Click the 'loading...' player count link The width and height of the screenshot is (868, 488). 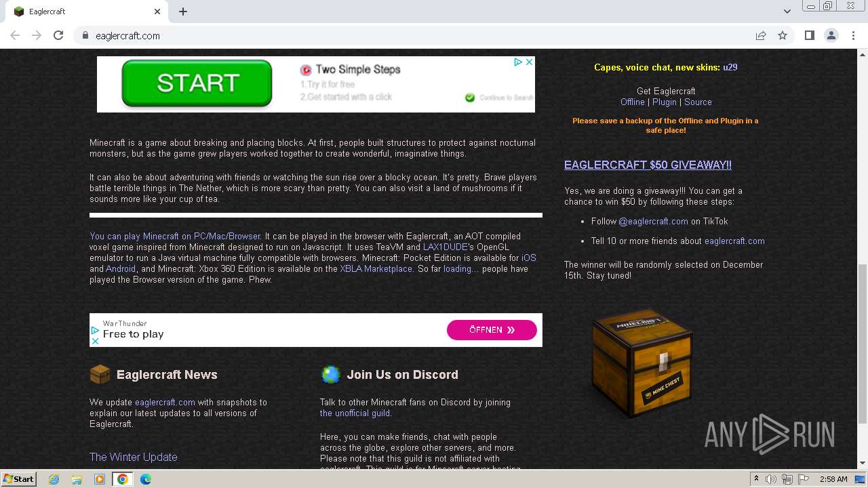pyautogui.click(x=461, y=268)
